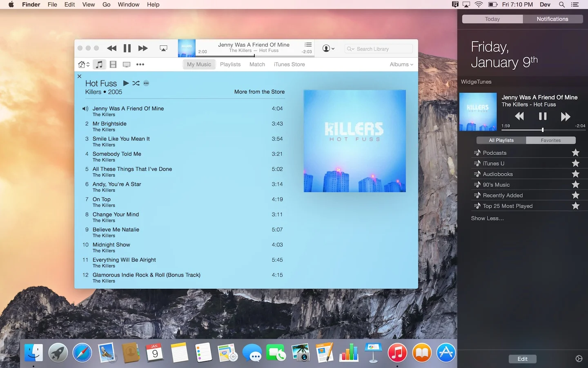588x368 pixels.
Task: Toggle favorite star for 90's Music
Action: (576, 184)
